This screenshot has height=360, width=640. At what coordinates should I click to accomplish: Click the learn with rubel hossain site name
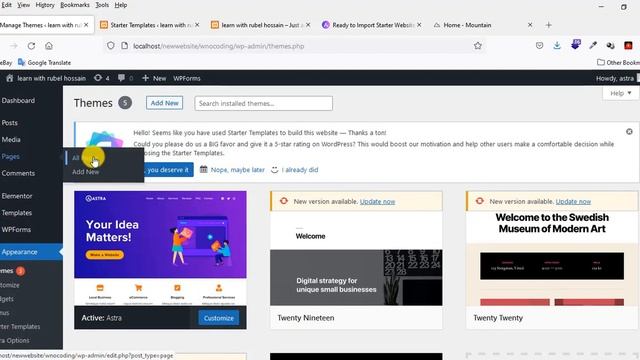click(51, 78)
